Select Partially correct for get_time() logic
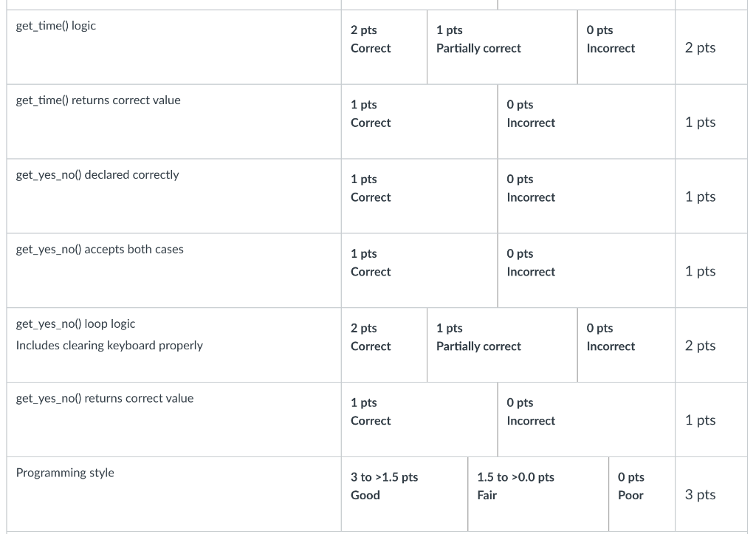Viewport: 756px width, 534px height. click(x=478, y=40)
